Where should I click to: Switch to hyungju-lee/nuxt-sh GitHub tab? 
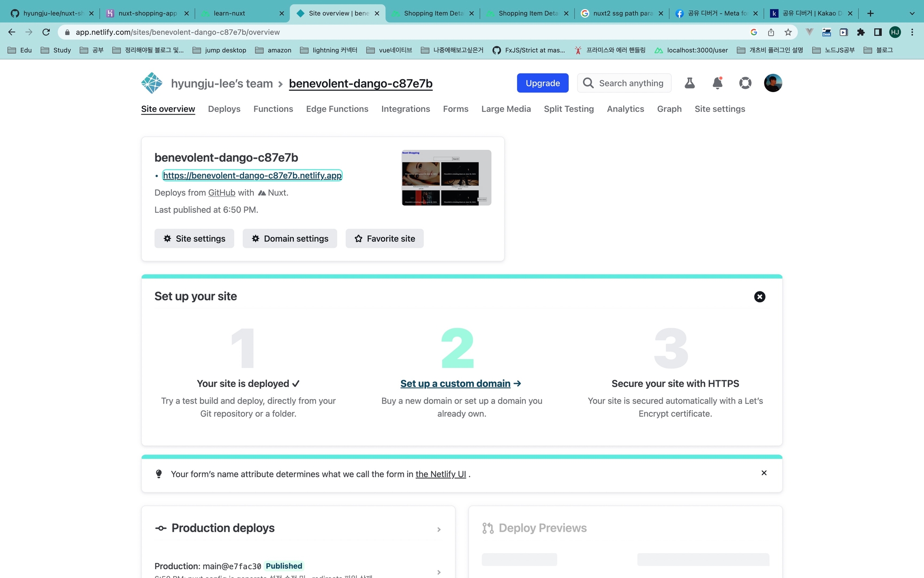(x=52, y=13)
